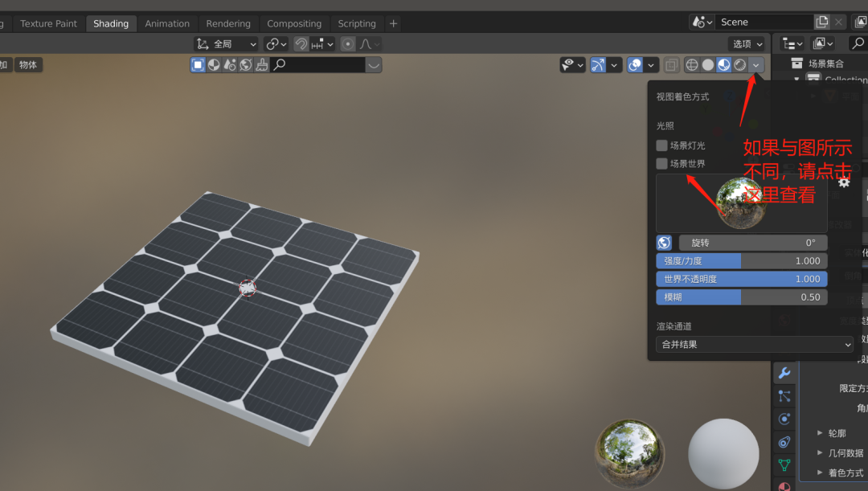
Task: Open outliner display mode dropdown
Action: [792, 43]
